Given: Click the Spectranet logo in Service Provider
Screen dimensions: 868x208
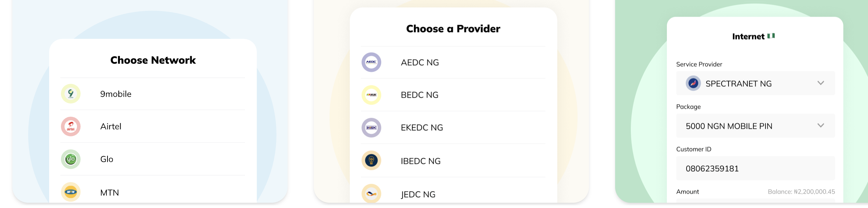Looking at the screenshot, I should pyautogui.click(x=693, y=83).
